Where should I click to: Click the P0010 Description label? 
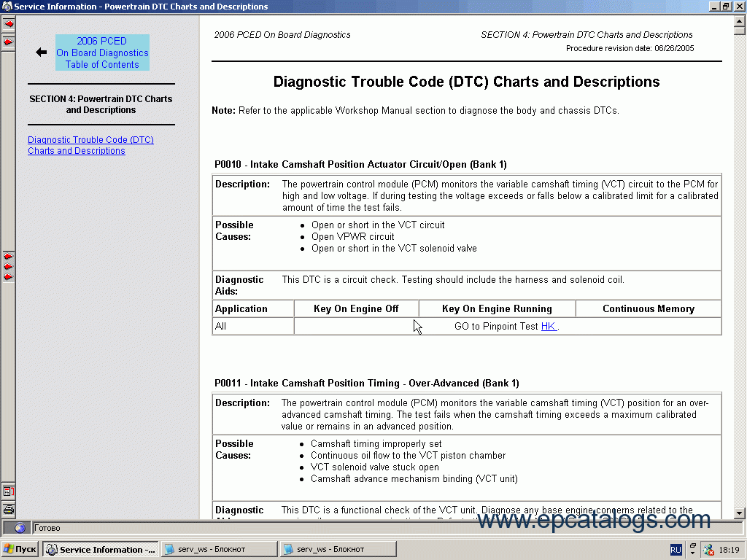tap(242, 184)
